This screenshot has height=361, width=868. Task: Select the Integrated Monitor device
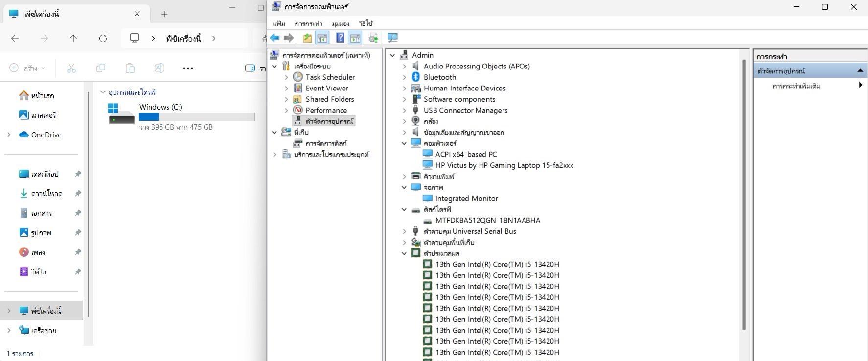466,198
